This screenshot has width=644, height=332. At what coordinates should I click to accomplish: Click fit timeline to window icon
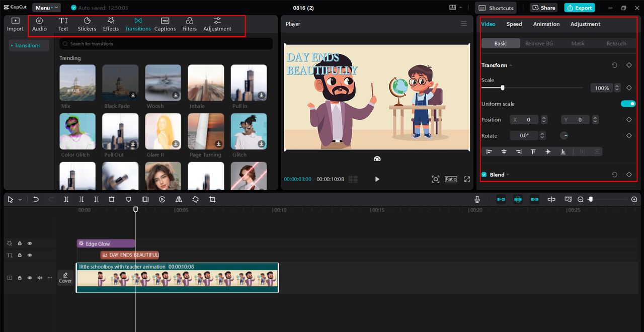[x=568, y=199]
